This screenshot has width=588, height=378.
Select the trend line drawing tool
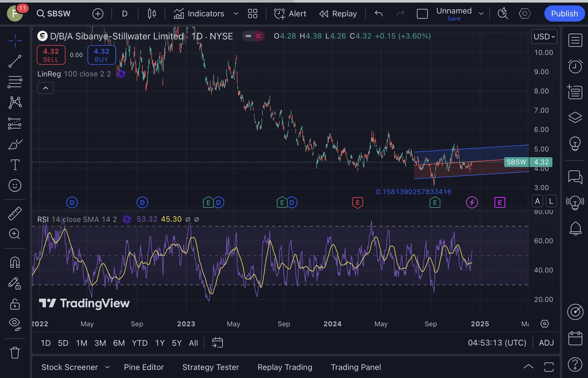pos(15,61)
